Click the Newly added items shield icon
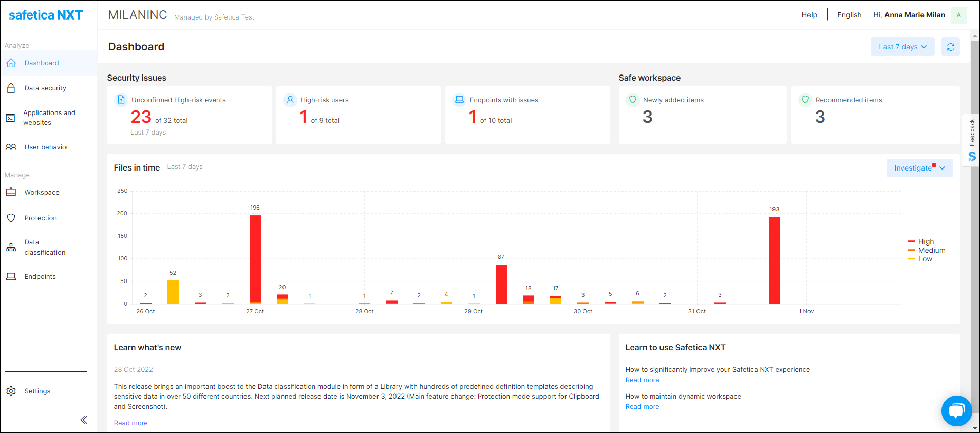The height and width of the screenshot is (433, 980). (x=633, y=100)
